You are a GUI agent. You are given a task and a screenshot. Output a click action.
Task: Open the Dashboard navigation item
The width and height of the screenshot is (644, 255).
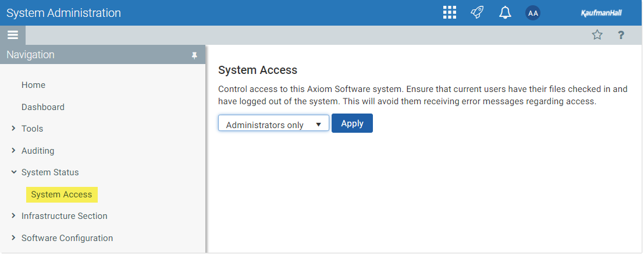pos(43,107)
